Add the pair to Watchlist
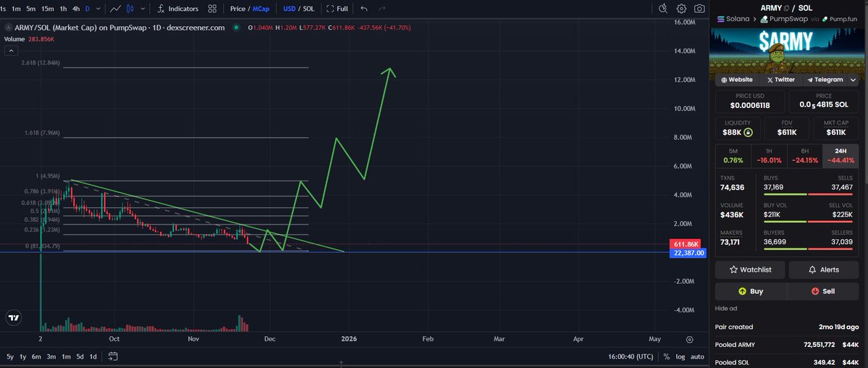The width and height of the screenshot is (868, 368). click(x=749, y=270)
